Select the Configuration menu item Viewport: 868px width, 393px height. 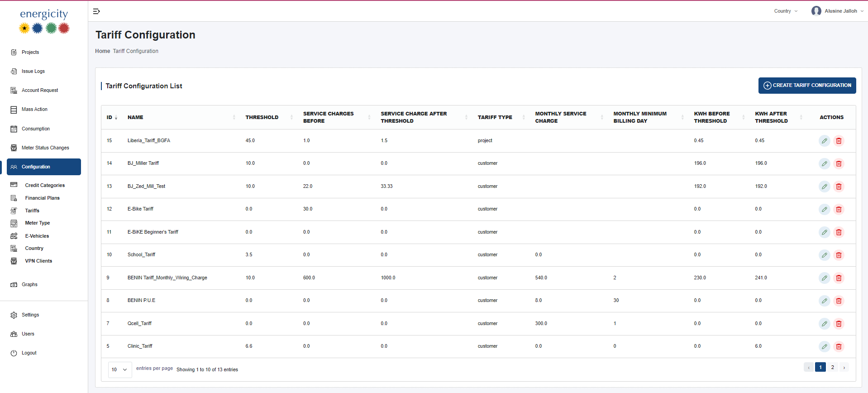44,167
